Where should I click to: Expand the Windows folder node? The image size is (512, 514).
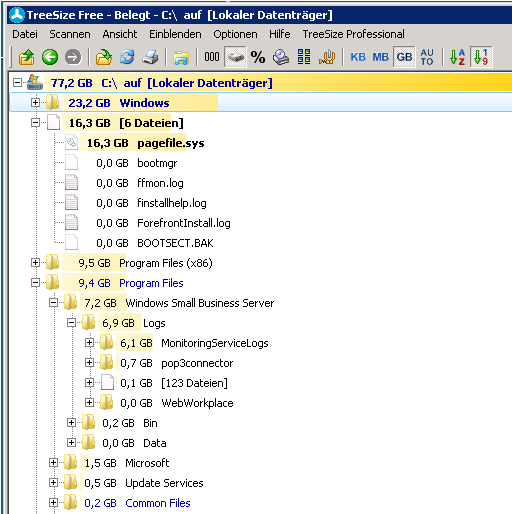(x=35, y=103)
